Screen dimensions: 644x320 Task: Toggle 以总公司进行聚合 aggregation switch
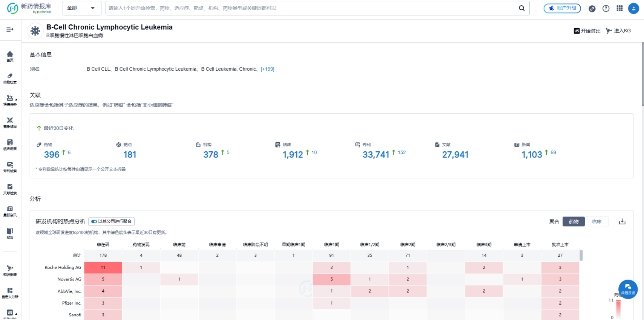coord(94,221)
